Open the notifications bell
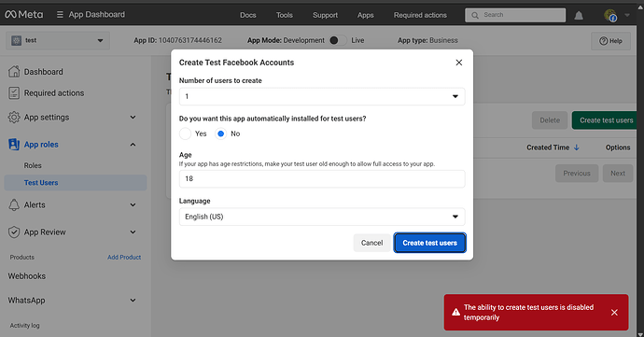 (579, 16)
